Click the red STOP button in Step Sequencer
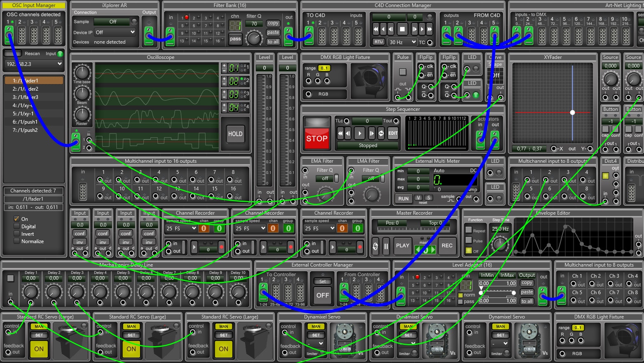644x363 pixels. coord(316,138)
